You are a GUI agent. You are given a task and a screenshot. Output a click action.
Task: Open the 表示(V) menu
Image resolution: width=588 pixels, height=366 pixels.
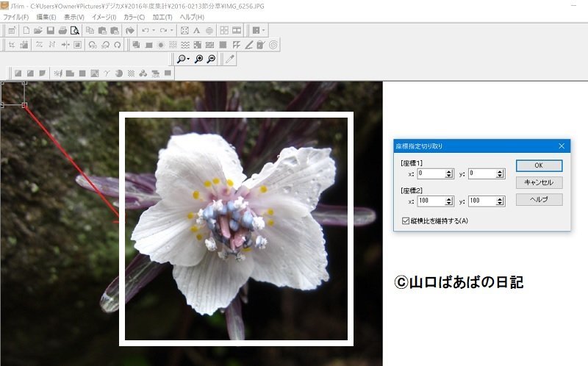74,17
